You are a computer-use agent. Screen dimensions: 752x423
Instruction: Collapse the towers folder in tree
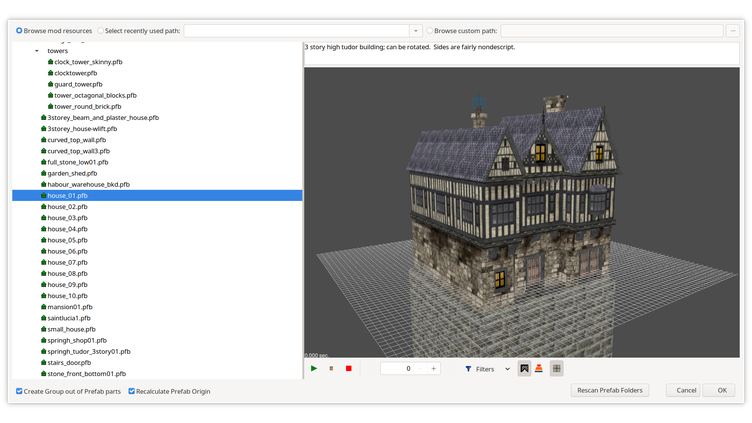(37, 50)
